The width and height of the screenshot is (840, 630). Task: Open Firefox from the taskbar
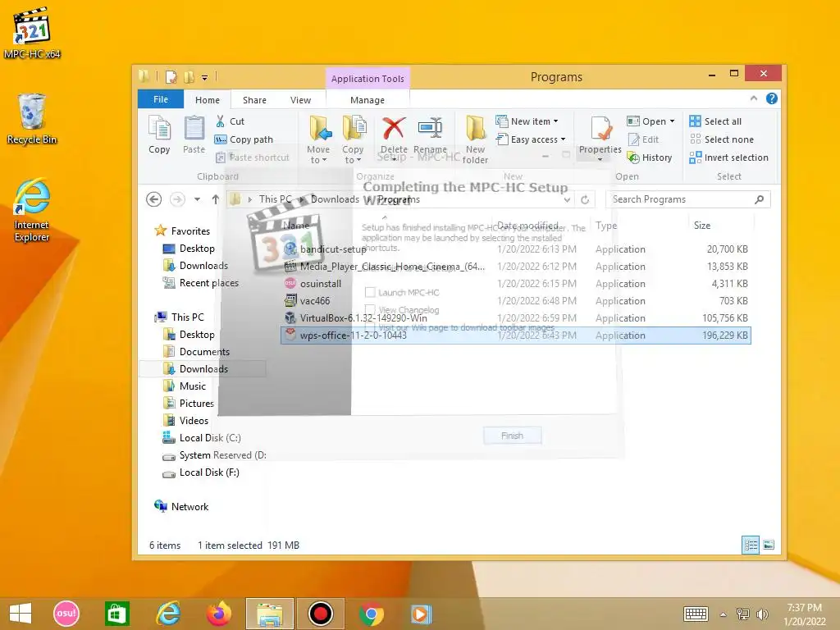pyautogui.click(x=218, y=614)
